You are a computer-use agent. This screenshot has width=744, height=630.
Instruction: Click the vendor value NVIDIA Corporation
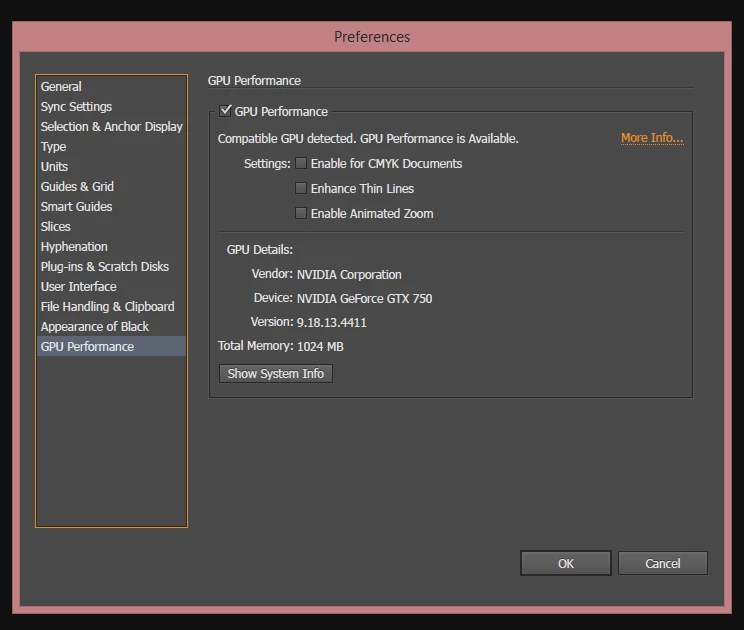(x=349, y=275)
